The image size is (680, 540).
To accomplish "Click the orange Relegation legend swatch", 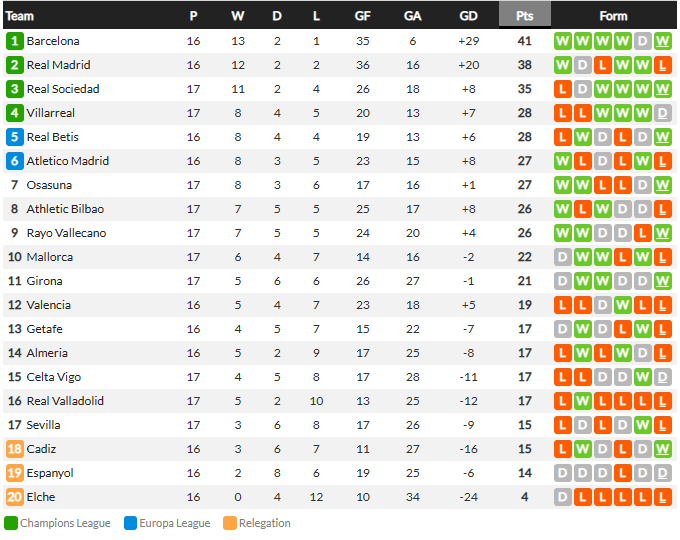I will pos(230,523).
